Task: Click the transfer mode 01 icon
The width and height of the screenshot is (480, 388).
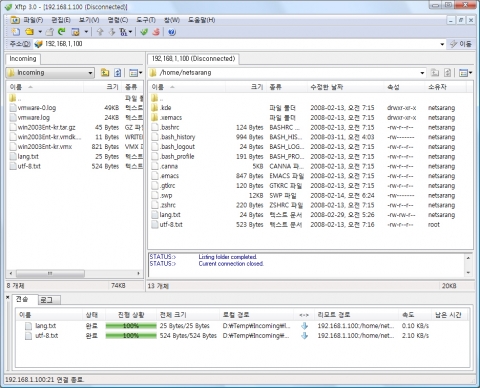Action: tap(124, 32)
